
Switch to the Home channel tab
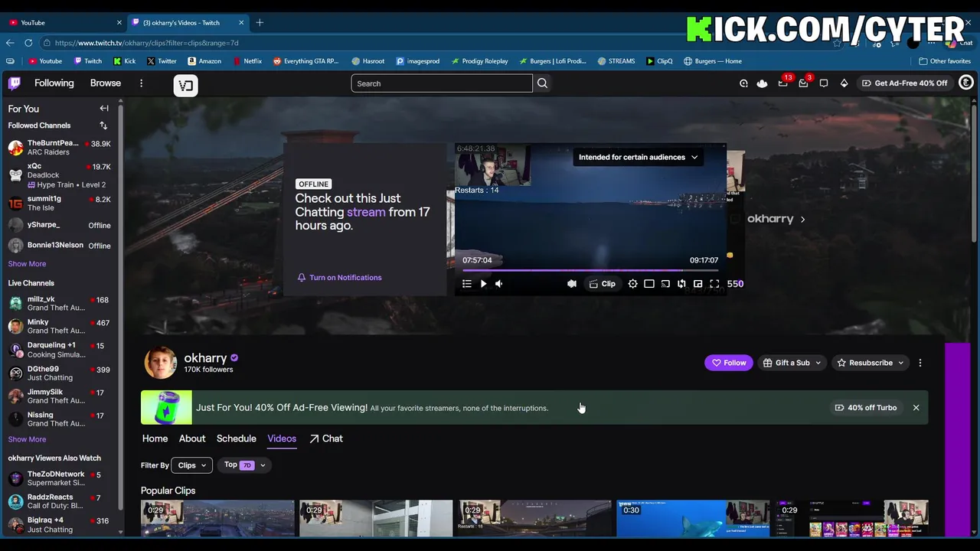click(155, 439)
